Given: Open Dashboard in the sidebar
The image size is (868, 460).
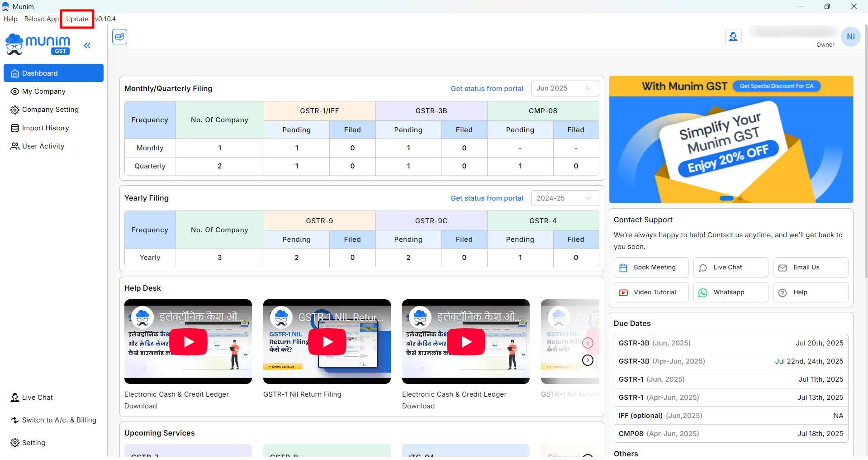Looking at the screenshot, I should point(53,73).
